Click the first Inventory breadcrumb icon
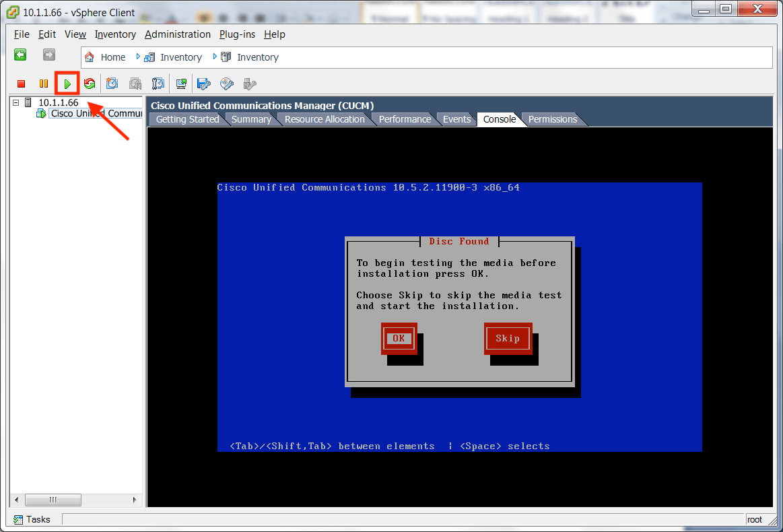This screenshot has width=783, height=532. click(149, 57)
